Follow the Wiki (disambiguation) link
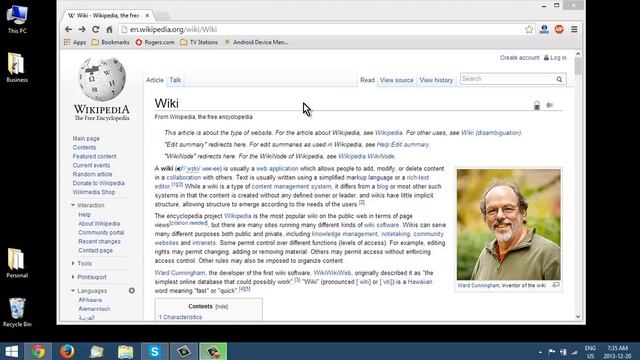 [x=491, y=133]
